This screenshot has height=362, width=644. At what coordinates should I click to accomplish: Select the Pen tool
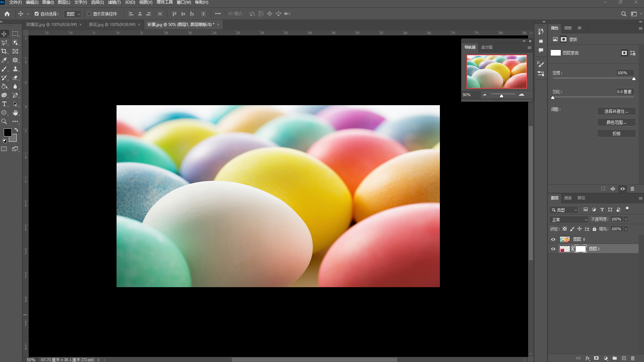click(x=15, y=95)
